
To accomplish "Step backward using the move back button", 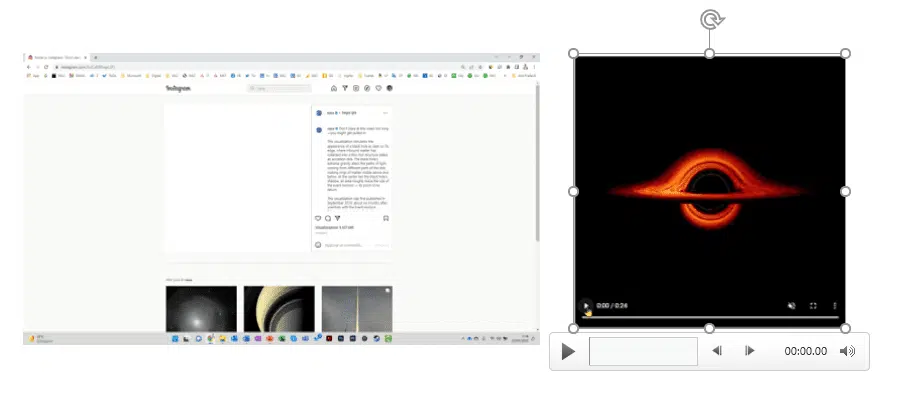I will pyautogui.click(x=716, y=351).
